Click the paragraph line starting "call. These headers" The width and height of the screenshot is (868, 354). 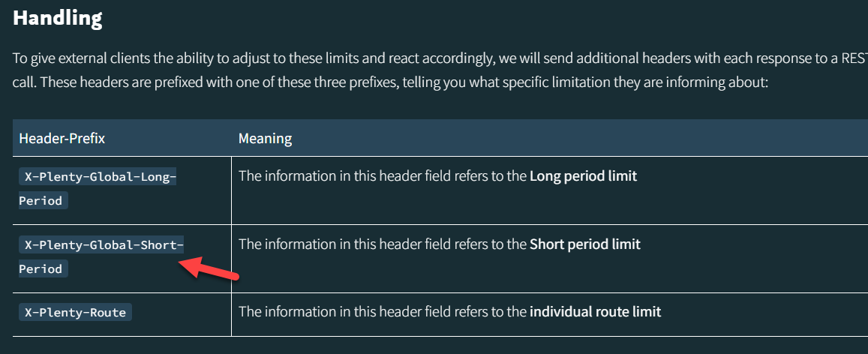click(390, 82)
